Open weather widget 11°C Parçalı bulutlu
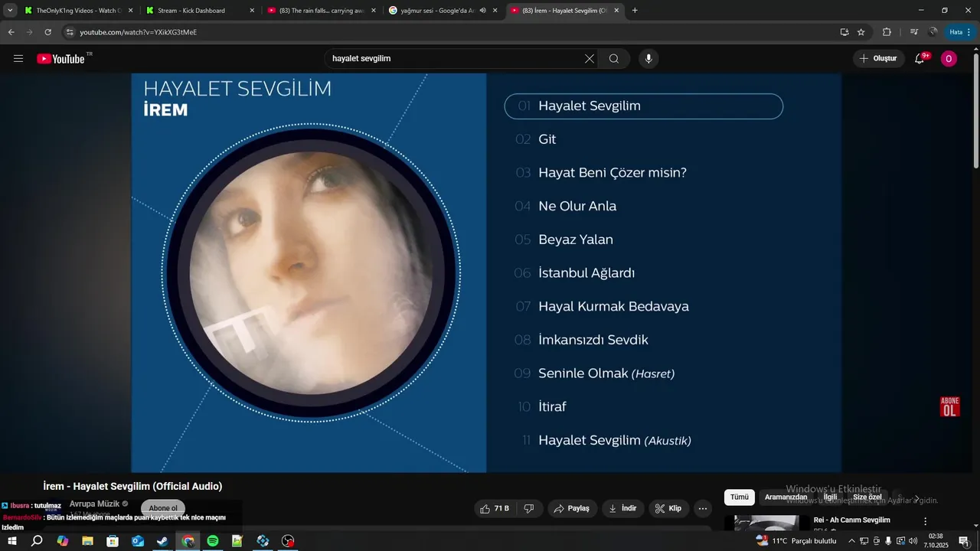980x551 pixels. pyautogui.click(x=796, y=541)
